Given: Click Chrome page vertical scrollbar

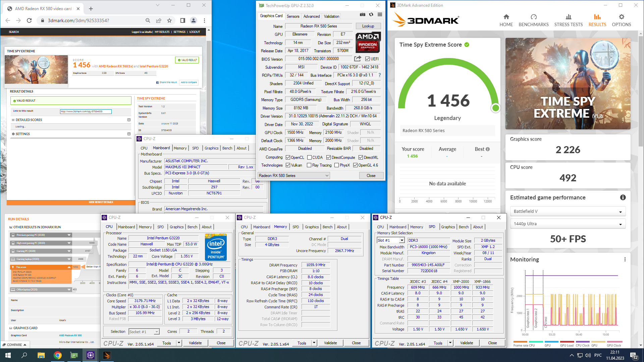Looking at the screenshot, I should [x=209, y=80].
